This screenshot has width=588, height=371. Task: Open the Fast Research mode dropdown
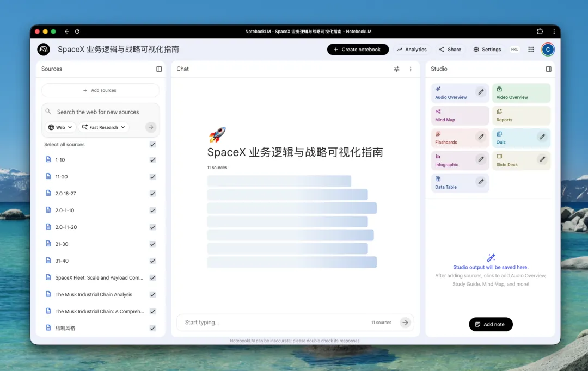pyautogui.click(x=103, y=127)
